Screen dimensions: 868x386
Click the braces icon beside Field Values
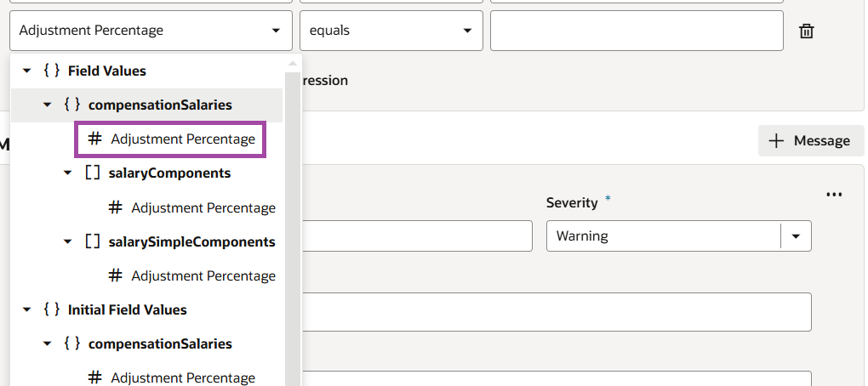51,71
